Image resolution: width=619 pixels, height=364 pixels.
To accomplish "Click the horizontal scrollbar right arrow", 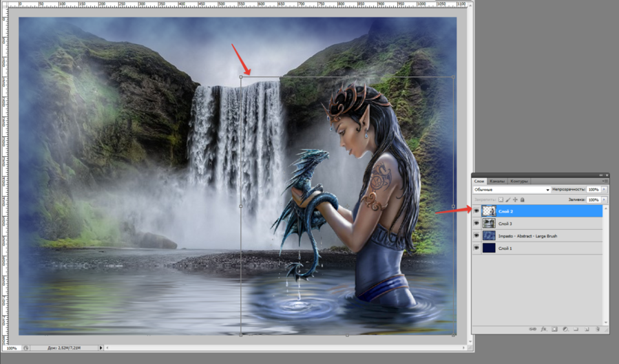I will (463, 348).
